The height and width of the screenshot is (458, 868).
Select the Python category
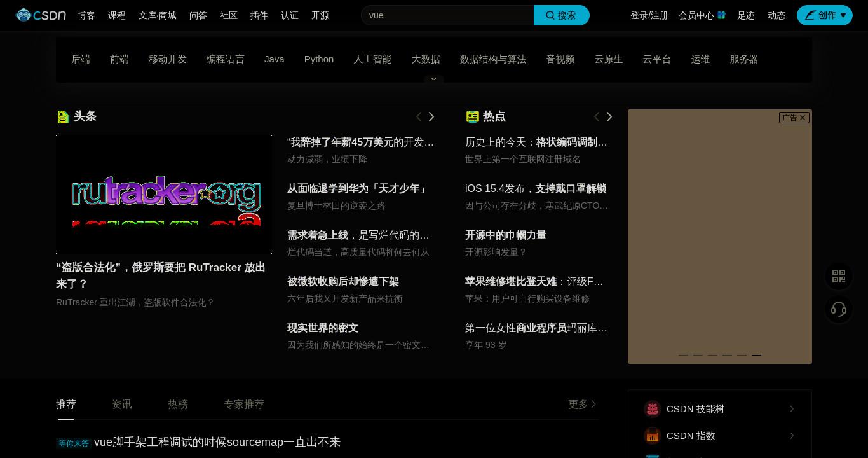pyautogui.click(x=319, y=59)
